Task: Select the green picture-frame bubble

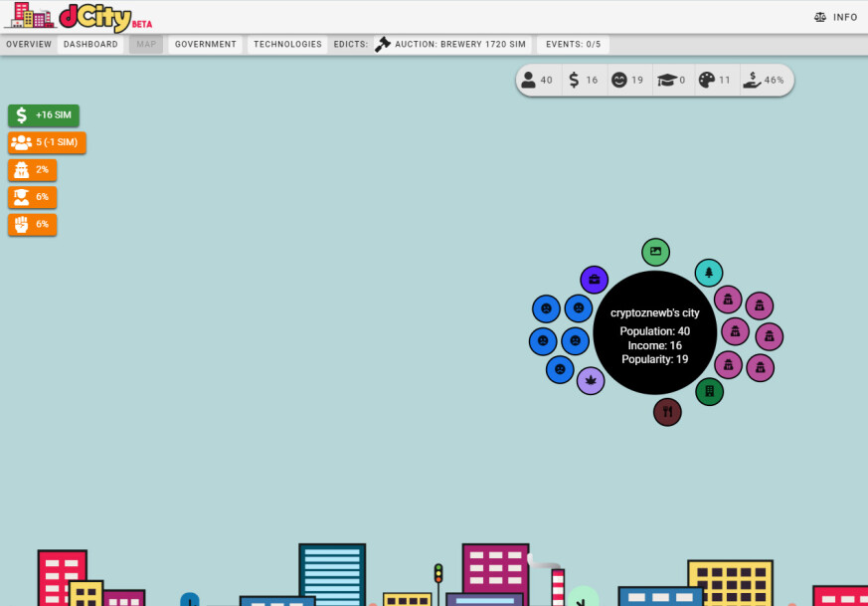Action: pos(655,252)
